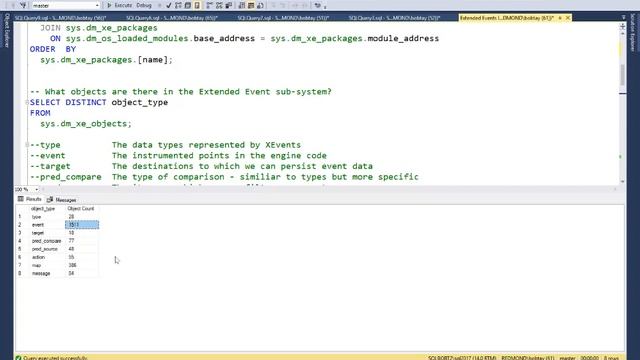Click Include Live Query Statistics icon

(219, 5)
